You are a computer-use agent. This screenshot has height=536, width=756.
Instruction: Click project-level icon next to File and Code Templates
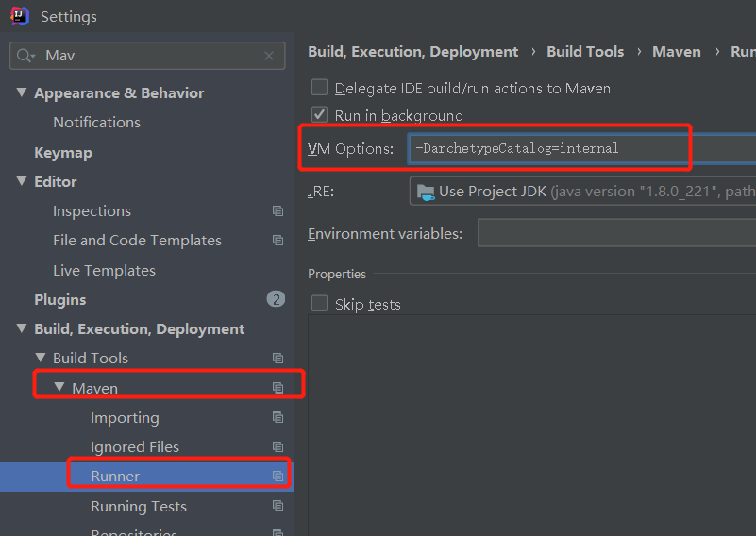click(x=277, y=240)
